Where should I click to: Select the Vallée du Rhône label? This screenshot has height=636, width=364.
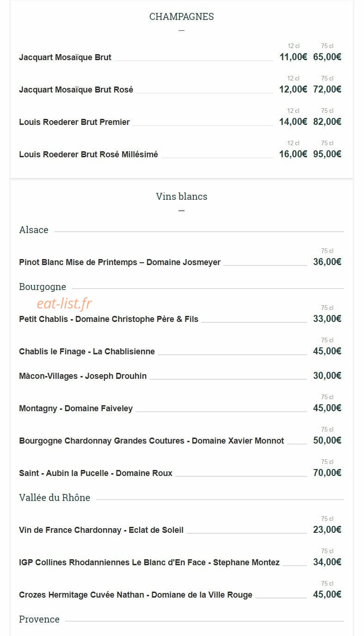(x=55, y=498)
